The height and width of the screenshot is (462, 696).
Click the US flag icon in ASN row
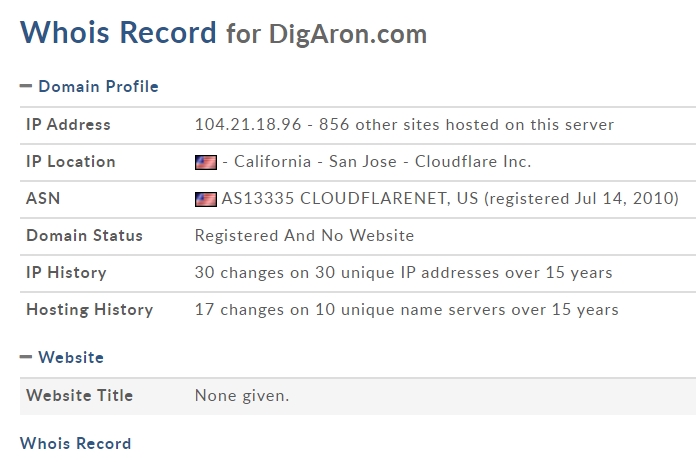[206, 199]
